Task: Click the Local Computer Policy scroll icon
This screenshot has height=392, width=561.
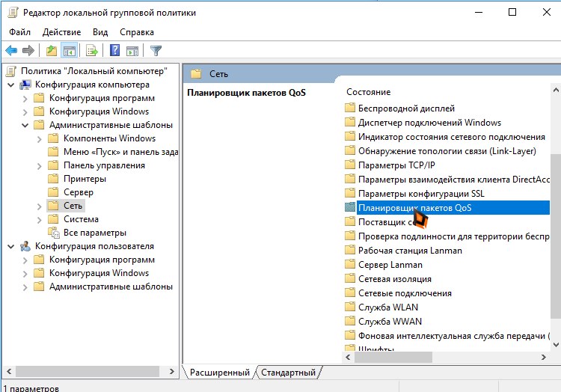Action: (x=11, y=71)
